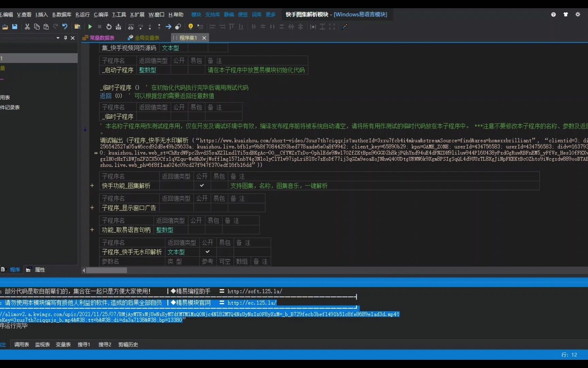Expand the 子程序_显示窗口广告 subroutine

point(92,208)
